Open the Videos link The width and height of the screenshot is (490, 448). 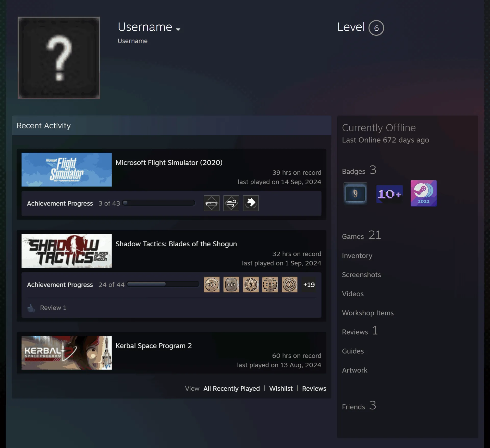[x=353, y=294]
